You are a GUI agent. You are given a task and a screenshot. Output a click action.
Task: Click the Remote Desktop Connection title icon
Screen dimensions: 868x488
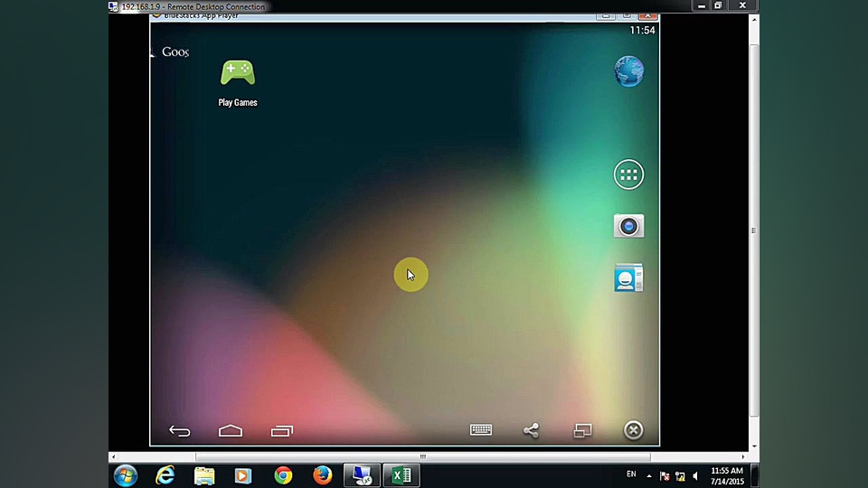pyautogui.click(x=114, y=6)
